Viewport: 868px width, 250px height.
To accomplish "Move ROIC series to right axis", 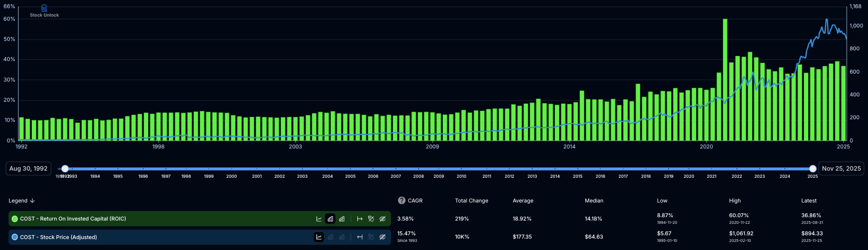I will (x=360, y=219).
